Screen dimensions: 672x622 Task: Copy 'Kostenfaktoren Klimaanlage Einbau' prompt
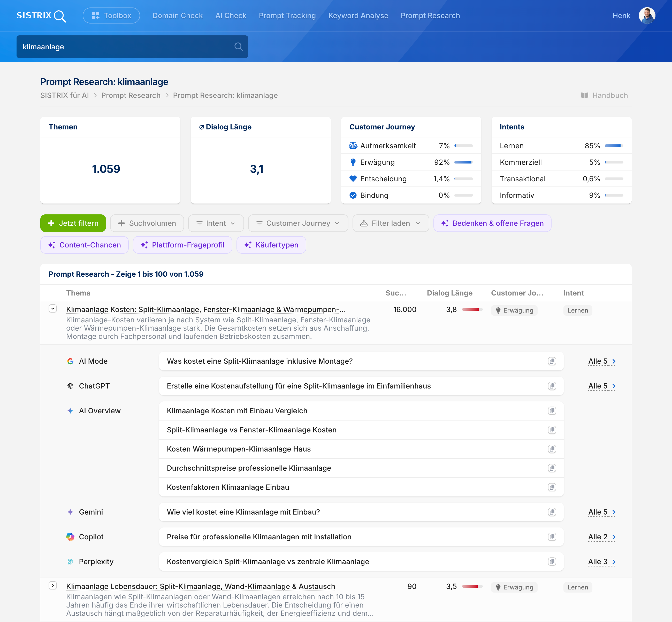click(552, 487)
